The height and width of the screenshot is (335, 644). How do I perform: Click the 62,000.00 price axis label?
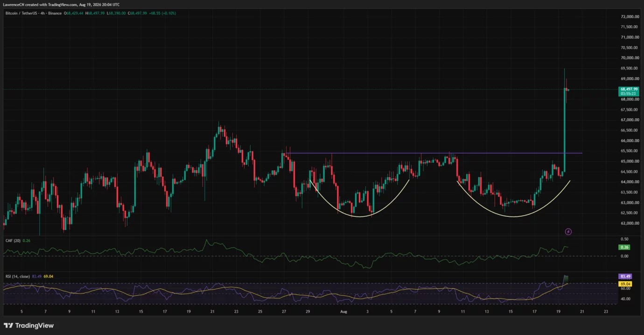coord(629,223)
